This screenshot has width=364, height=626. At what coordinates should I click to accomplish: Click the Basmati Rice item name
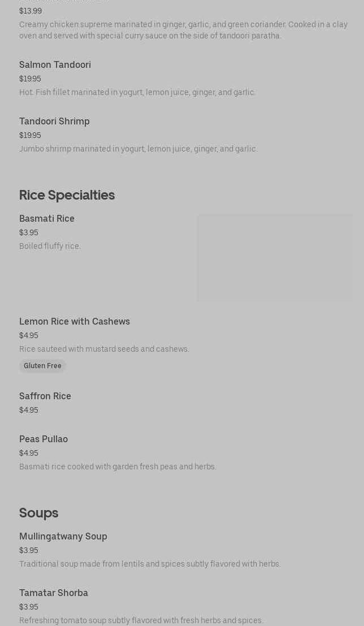47,219
